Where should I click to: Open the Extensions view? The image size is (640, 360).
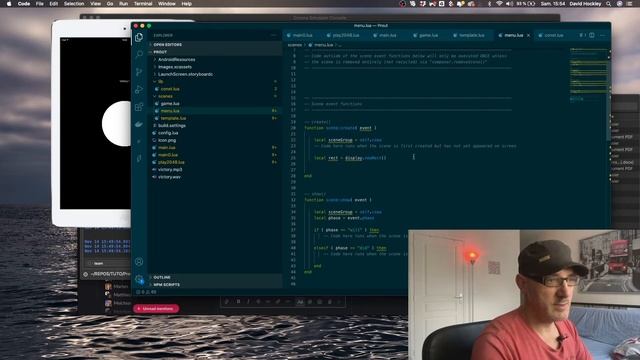[x=139, y=107]
